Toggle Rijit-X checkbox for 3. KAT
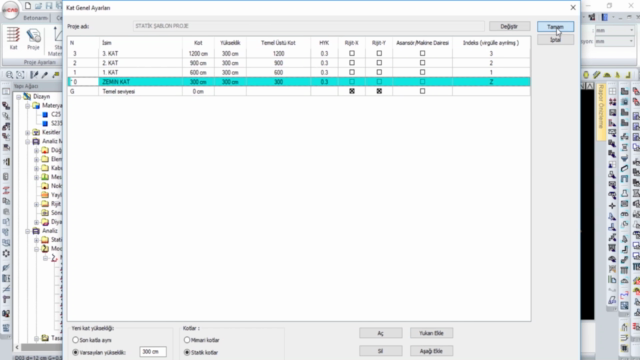The width and height of the screenshot is (640, 360). pyautogui.click(x=352, y=53)
